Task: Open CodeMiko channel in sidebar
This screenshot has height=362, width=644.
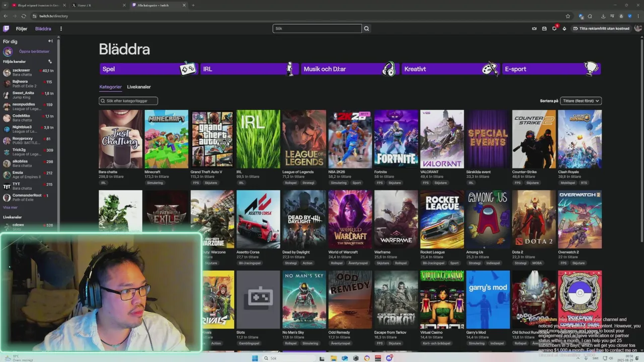Action: (x=28, y=118)
